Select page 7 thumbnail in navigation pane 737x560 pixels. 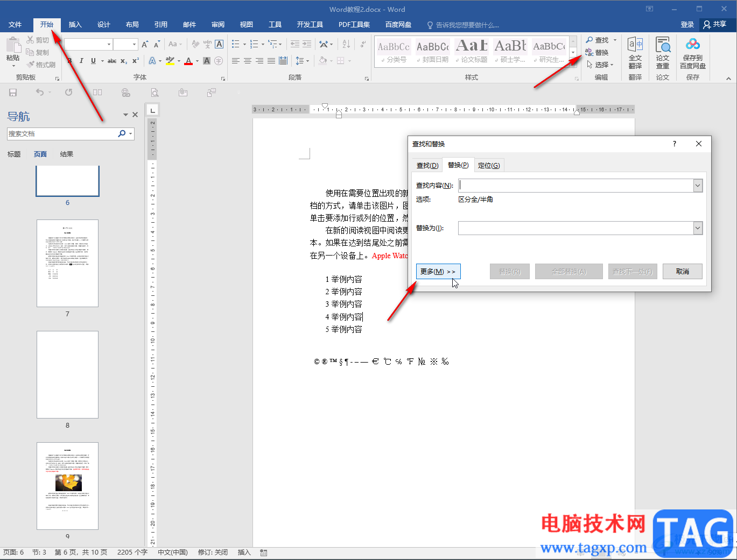click(67, 263)
